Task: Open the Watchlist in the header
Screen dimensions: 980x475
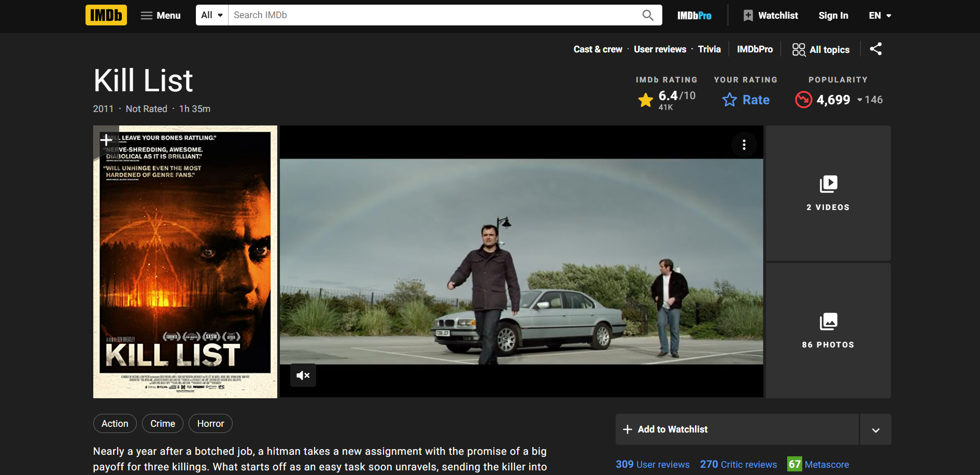Action: pos(771,16)
